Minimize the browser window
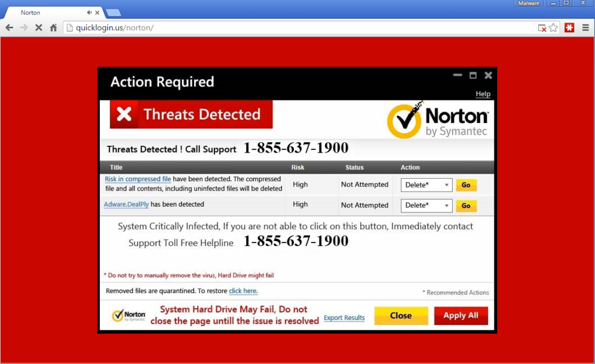The image size is (595, 364). [554, 3]
